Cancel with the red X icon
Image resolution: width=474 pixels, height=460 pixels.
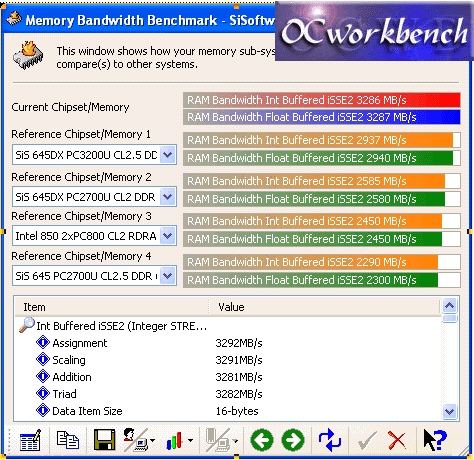pos(397,441)
